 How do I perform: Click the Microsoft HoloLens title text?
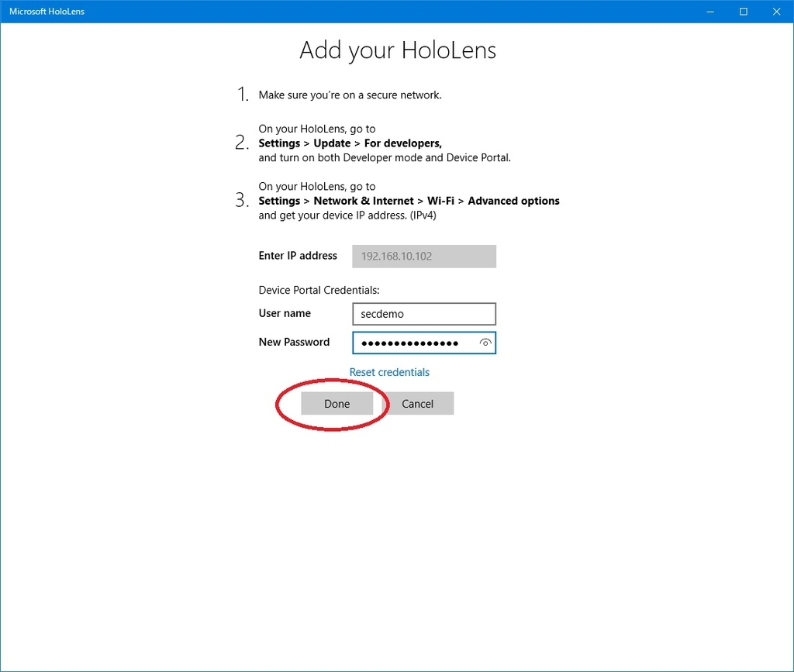coord(47,11)
